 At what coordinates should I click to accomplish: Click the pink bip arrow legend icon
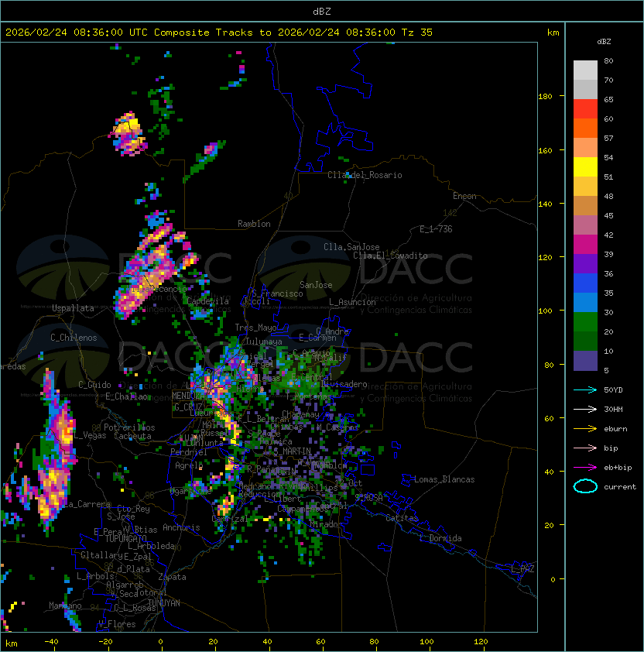click(x=585, y=448)
